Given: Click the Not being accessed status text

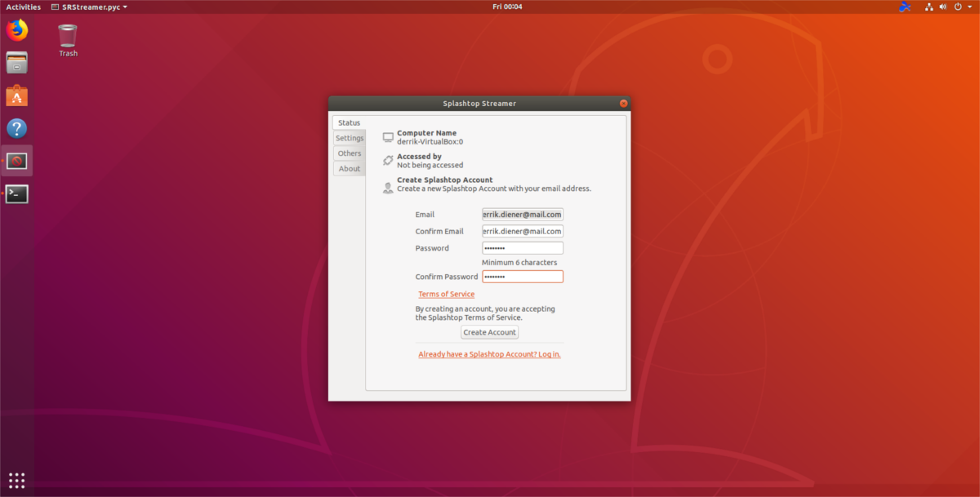Looking at the screenshot, I should pyautogui.click(x=430, y=166).
